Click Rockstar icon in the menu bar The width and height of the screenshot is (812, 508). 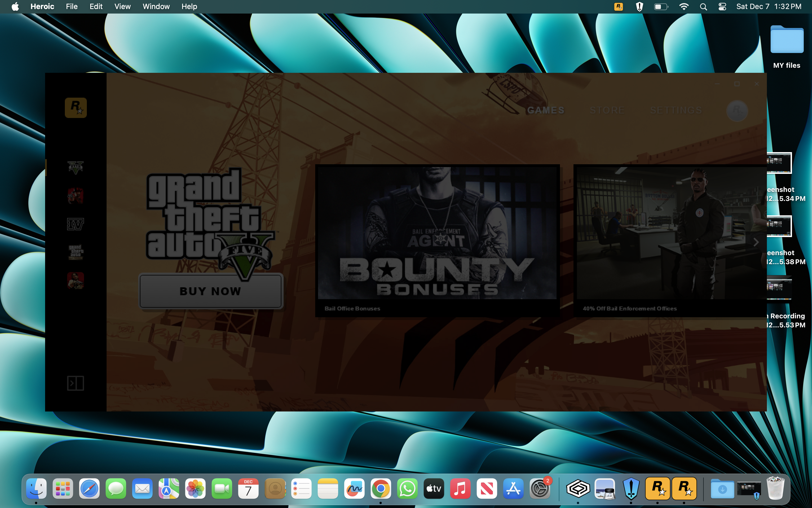click(x=618, y=6)
